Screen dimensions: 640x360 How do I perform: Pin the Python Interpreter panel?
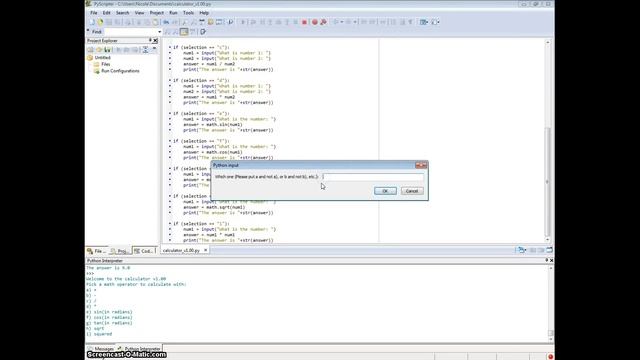[x=547, y=260]
